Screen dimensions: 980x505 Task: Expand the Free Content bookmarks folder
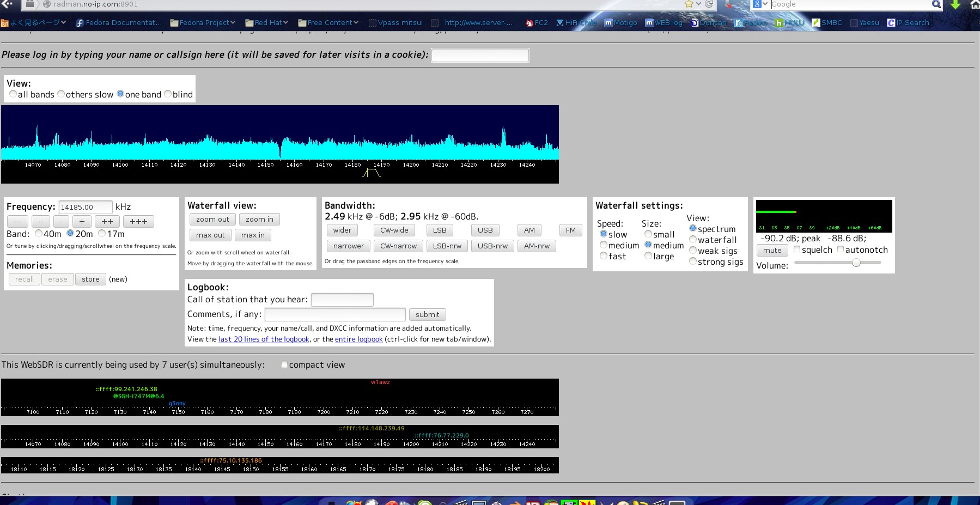click(x=328, y=23)
